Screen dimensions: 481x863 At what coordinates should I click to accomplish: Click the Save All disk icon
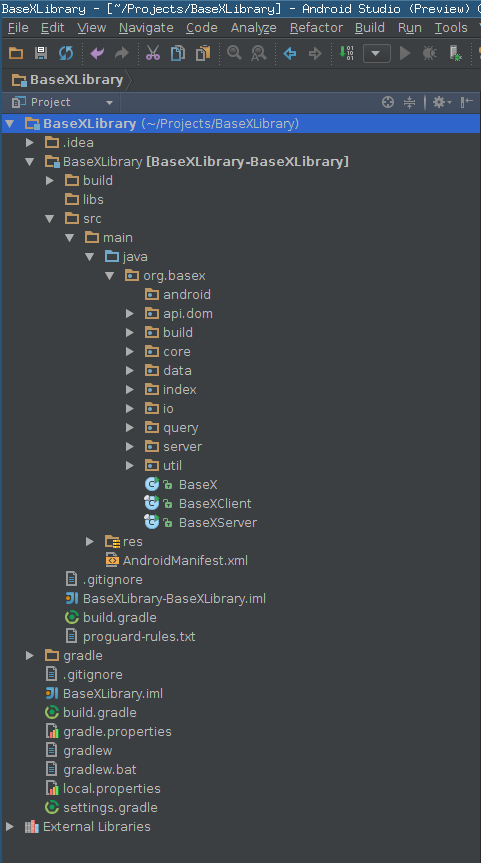pyautogui.click(x=41, y=53)
